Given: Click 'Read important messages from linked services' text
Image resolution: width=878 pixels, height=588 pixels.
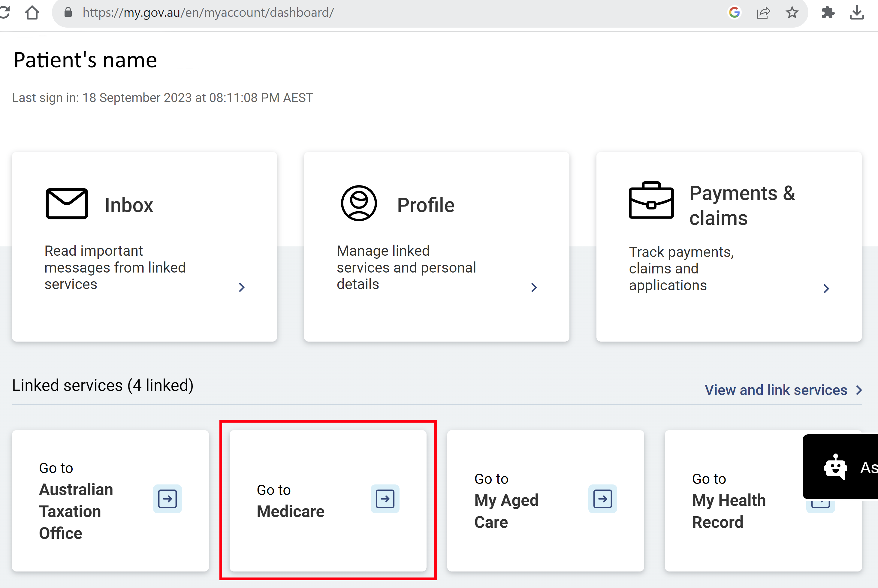Looking at the screenshot, I should click(x=115, y=267).
